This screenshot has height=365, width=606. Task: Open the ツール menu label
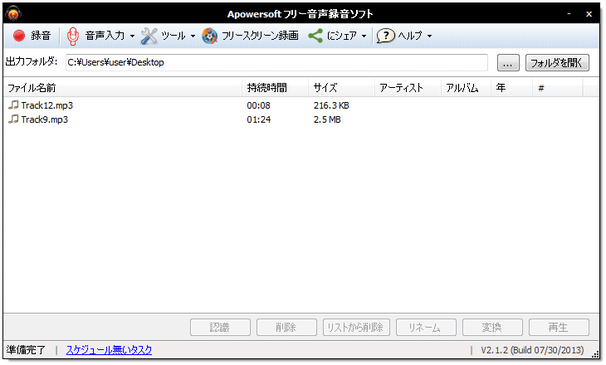173,36
